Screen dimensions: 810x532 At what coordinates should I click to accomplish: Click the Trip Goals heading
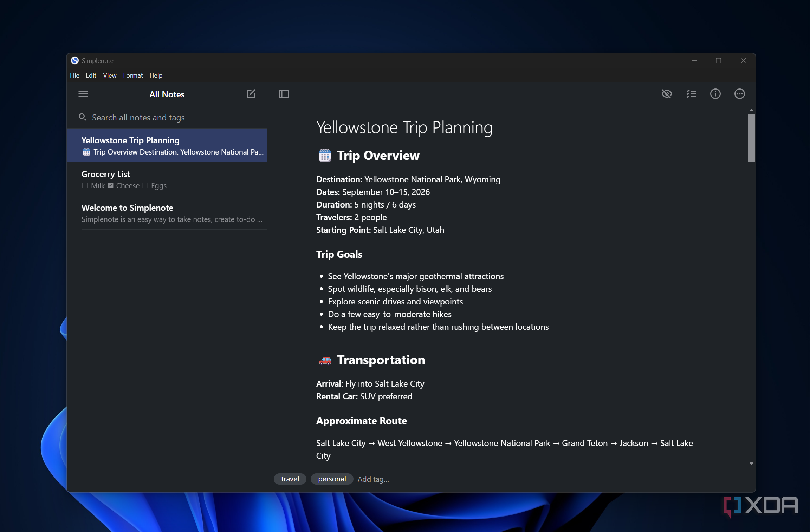click(x=339, y=254)
